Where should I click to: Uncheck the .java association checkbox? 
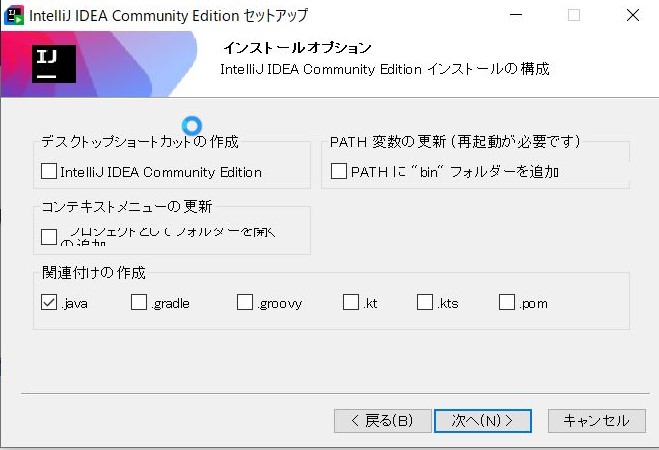click(49, 302)
